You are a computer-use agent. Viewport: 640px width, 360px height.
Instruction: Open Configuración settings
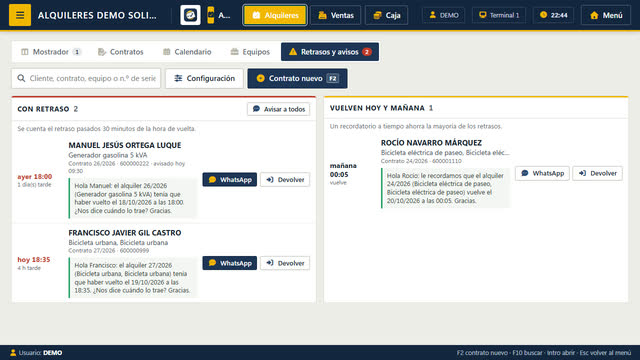[204, 78]
